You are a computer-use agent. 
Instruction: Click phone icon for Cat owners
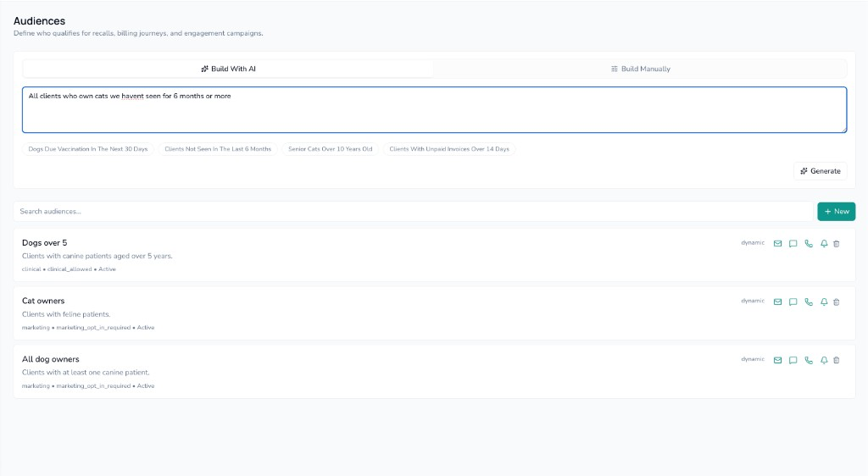pyautogui.click(x=809, y=302)
